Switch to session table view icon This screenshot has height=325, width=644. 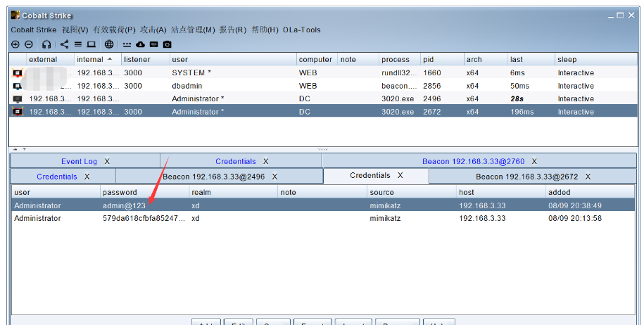(78, 44)
